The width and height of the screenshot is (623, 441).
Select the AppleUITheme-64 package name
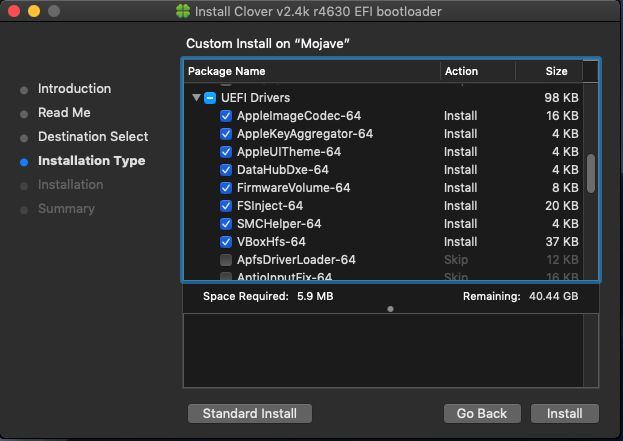click(289, 152)
